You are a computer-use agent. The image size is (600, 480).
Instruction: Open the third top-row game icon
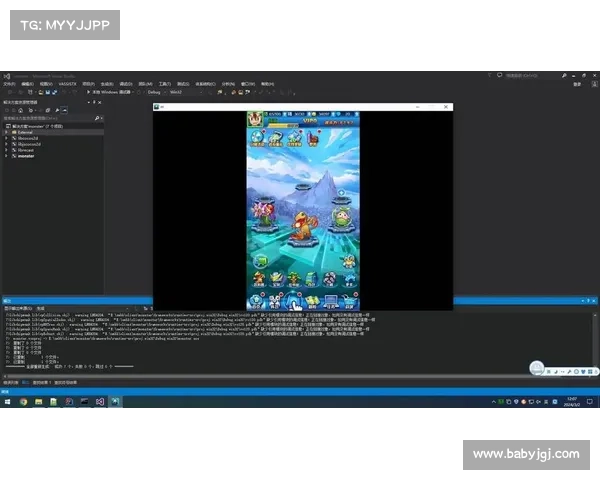click(294, 138)
